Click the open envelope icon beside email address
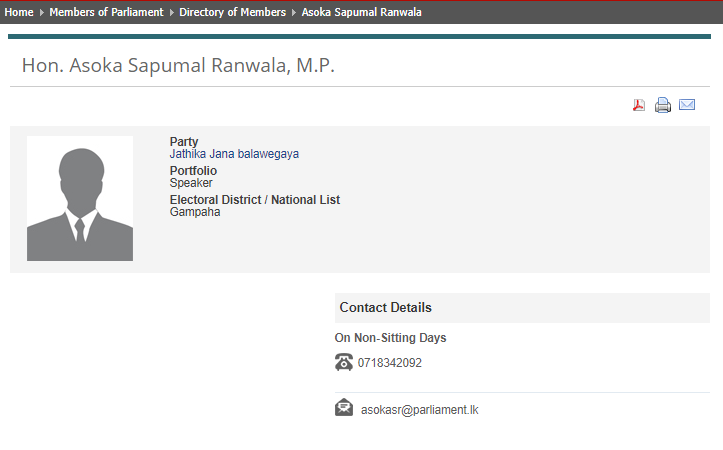The image size is (723, 450). tap(344, 408)
